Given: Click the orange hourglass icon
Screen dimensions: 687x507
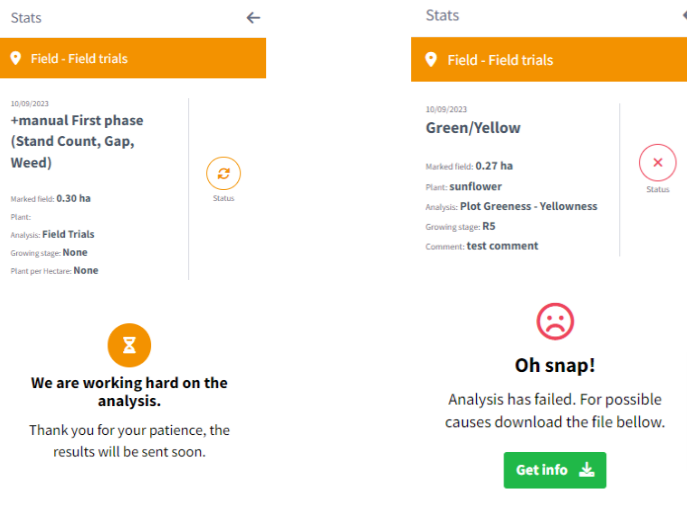Looking at the screenshot, I should pyautogui.click(x=129, y=345).
